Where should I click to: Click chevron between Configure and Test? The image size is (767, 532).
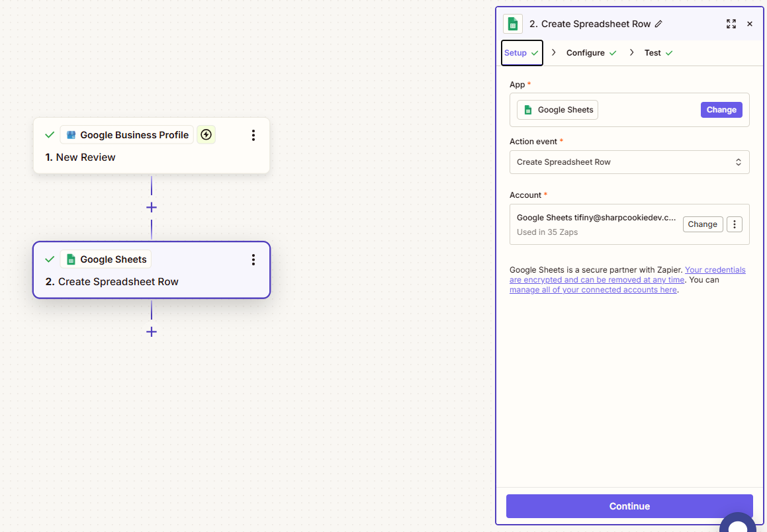pyautogui.click(x=631, y=52)
